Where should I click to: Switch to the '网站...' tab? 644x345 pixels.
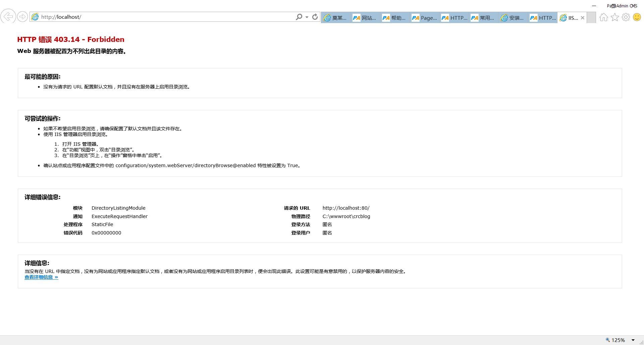pos(366,18)
